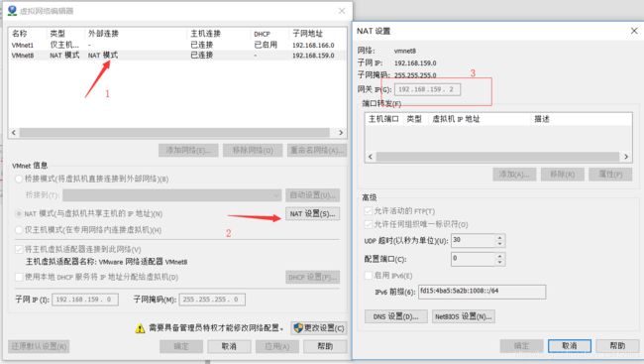Image resolution: width=644 pixels, height=364 pixels.
Task: Decrease 配置端口 with down arrow
Action: (x=499, y=262)
